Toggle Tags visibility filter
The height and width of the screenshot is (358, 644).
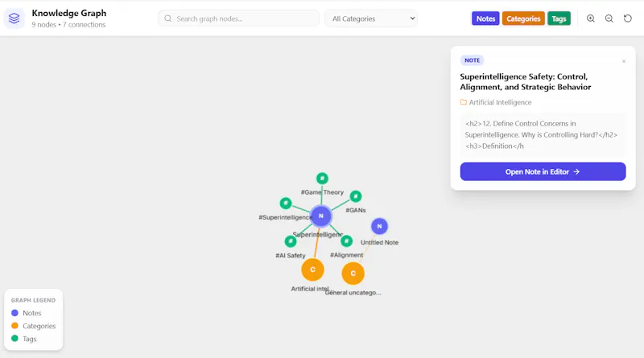(559, 19)
